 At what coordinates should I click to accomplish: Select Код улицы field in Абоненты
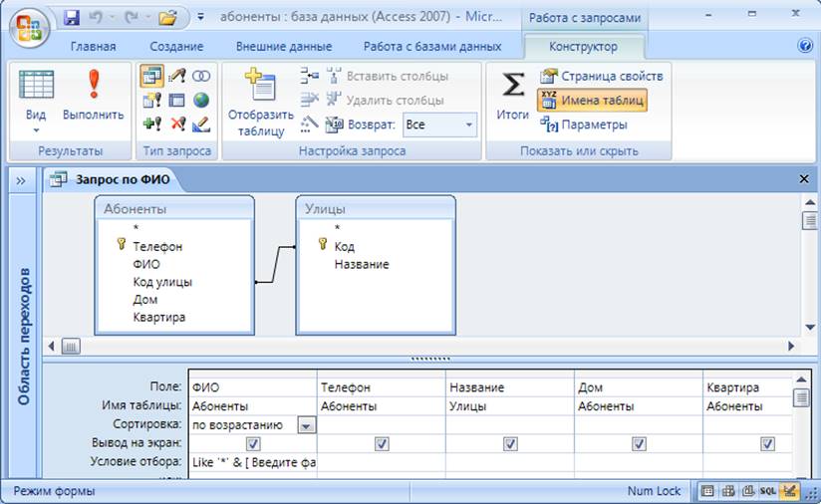162,282
